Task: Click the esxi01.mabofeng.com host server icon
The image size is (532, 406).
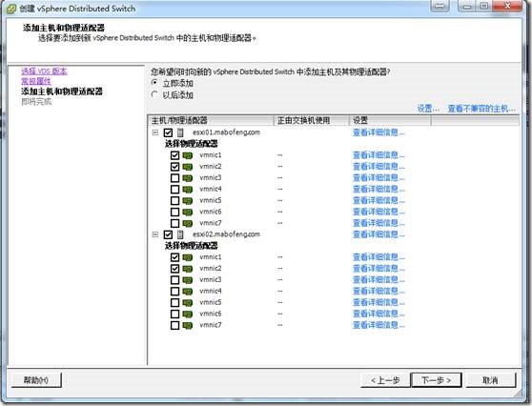Action: click(x=180, y=132)
